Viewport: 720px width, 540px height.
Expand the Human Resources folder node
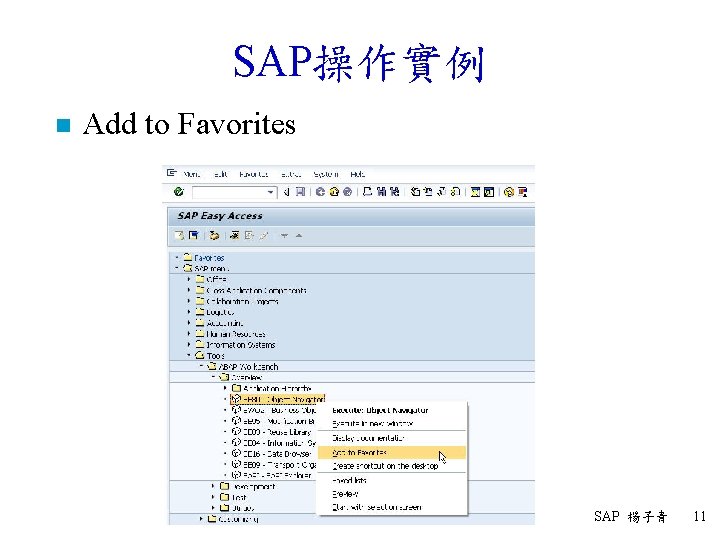pos(189,334)
